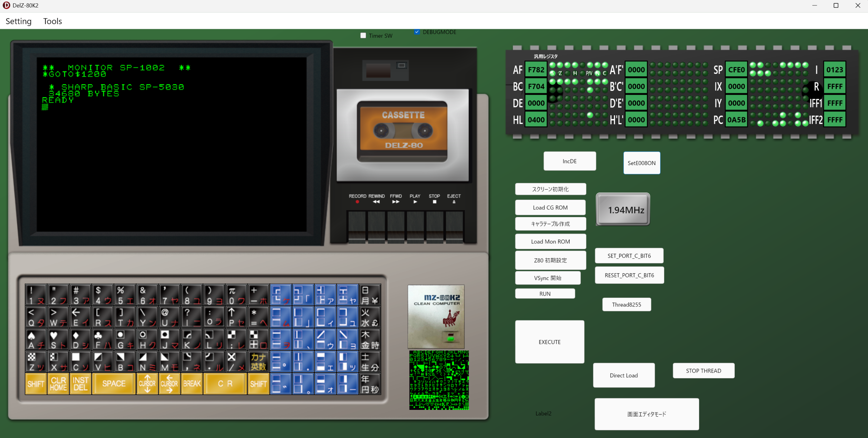The height and width of the screenshot is (438, 868).
Task: Click the red Record icon on the tape deck
Action: pyautogui.click(x=357, y=202)
